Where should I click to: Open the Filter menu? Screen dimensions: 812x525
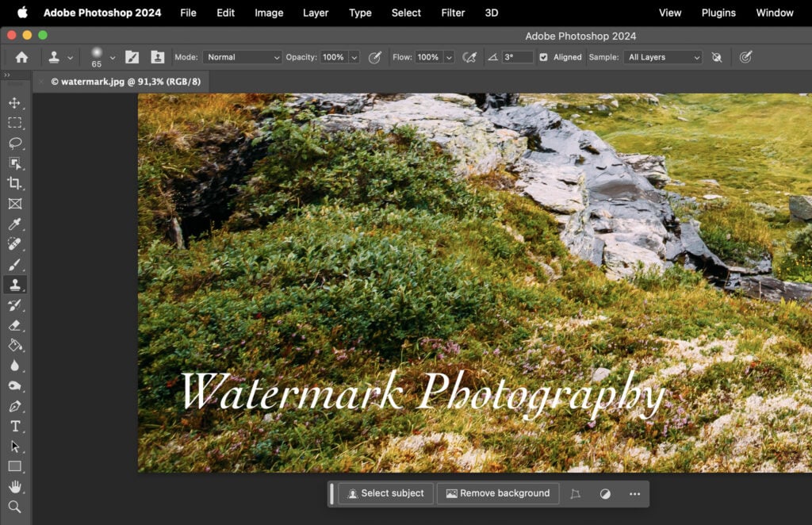pos(453,13)
